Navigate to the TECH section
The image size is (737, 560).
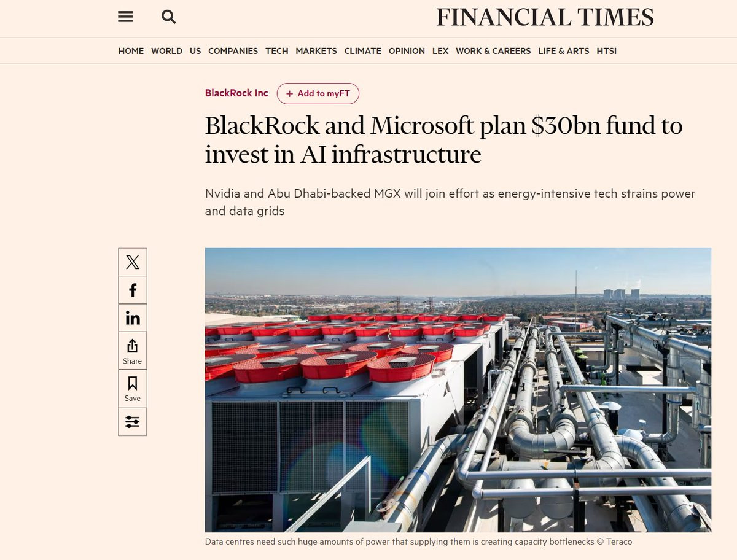pos(277,51)
